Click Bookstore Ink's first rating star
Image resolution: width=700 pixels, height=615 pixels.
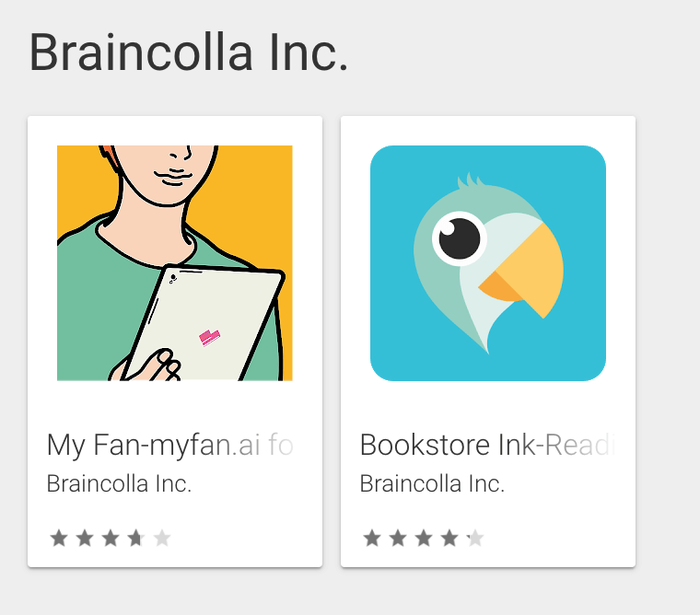[x=372, y=538]
